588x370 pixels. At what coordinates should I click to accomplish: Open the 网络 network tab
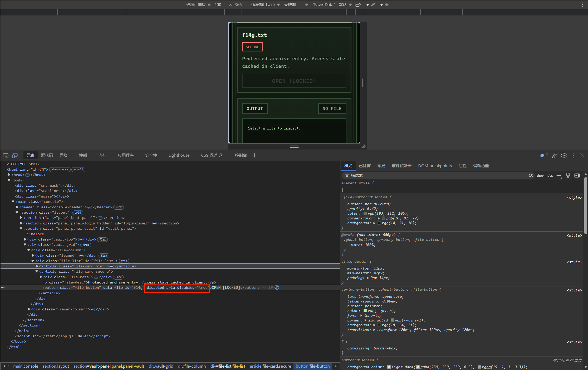[x=63, y=155]
